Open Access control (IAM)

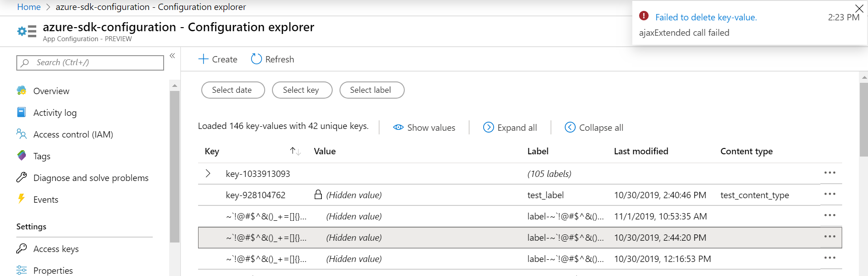73,134
